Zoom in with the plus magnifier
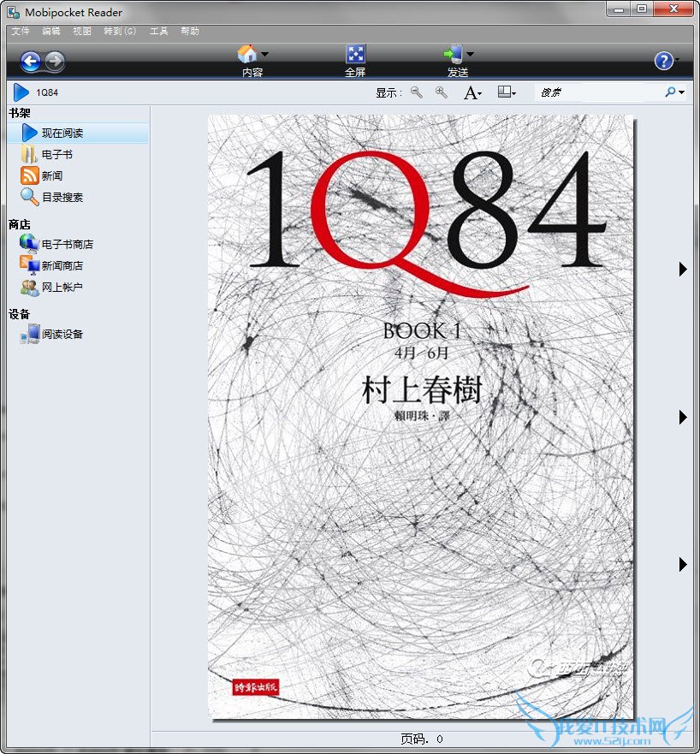The width and height of the screenshot is (700, 754). tap(442, 92)
